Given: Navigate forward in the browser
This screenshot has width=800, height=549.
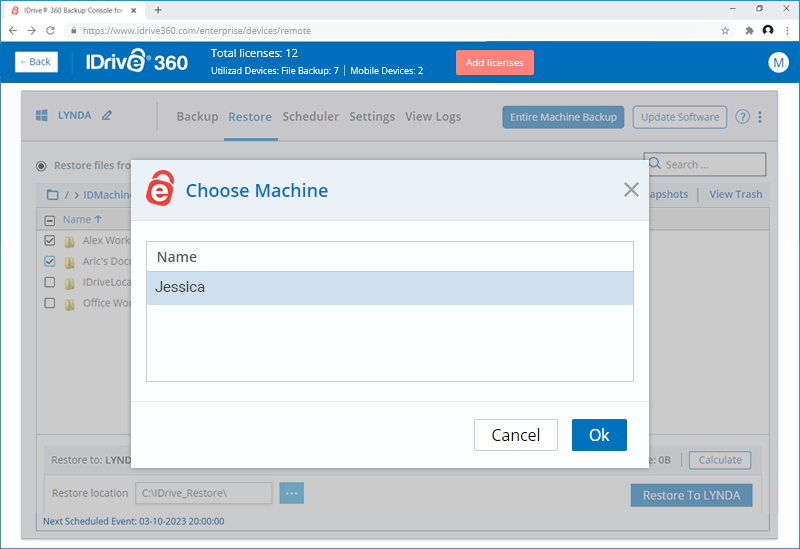Looking at the screenshot, I should (32, 31).
